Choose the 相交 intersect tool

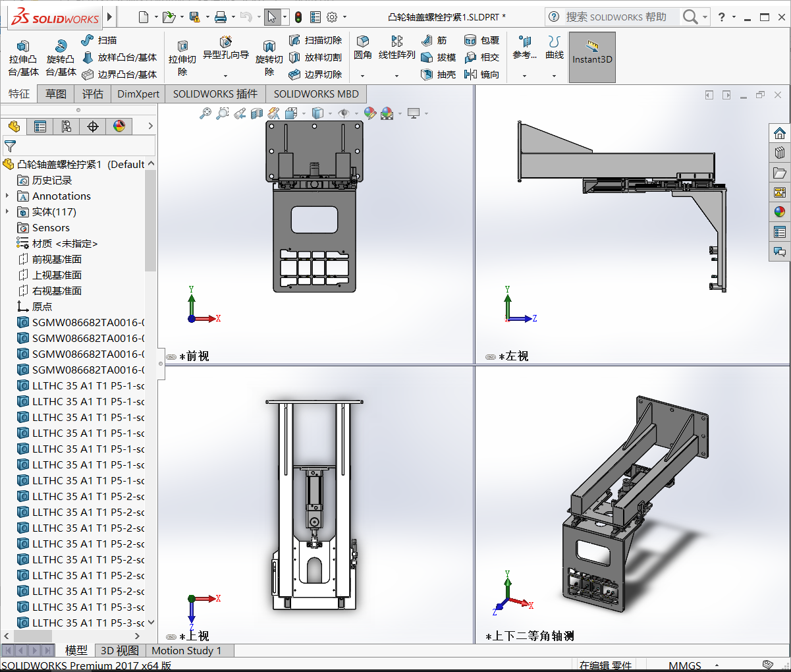point(481,57)
